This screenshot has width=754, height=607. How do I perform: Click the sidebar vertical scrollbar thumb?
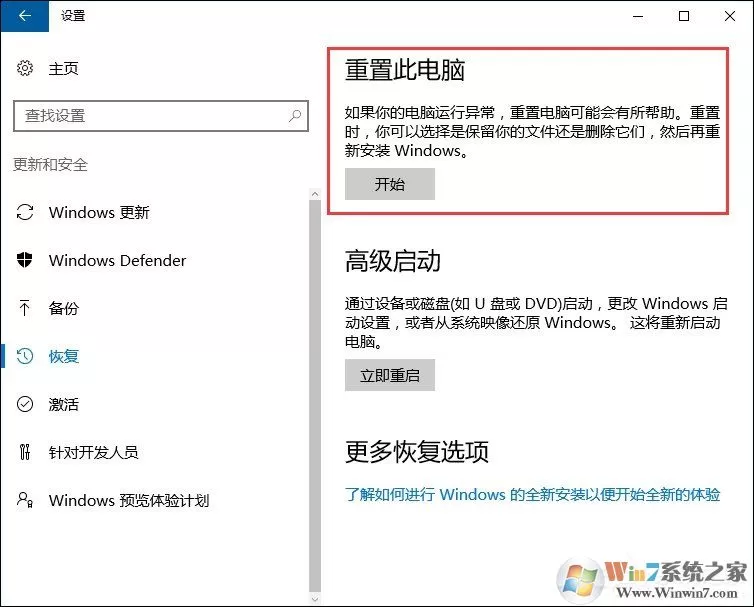(x=315, y=397)
